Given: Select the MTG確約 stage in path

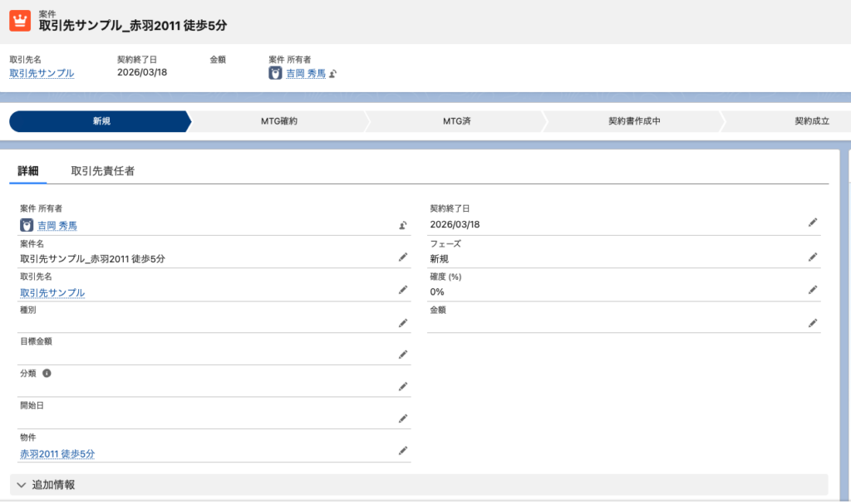Looking at the screenshot, I should coord(279,121).
